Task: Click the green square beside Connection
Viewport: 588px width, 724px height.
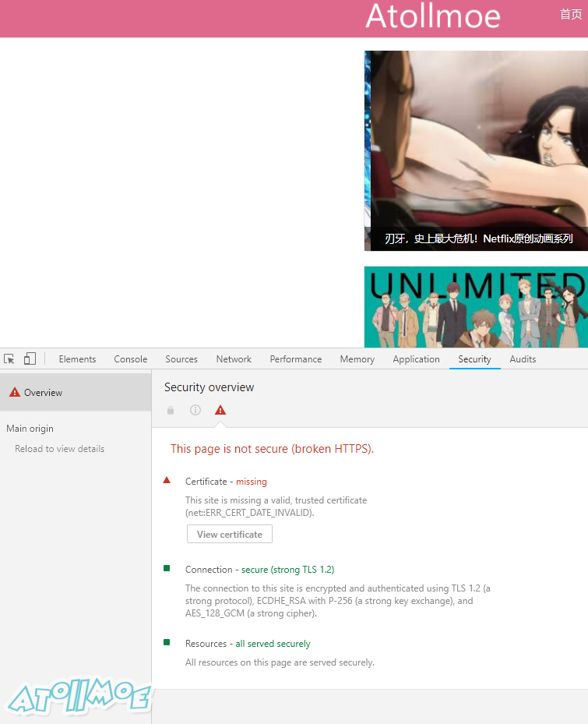Action: pos(167,568)
